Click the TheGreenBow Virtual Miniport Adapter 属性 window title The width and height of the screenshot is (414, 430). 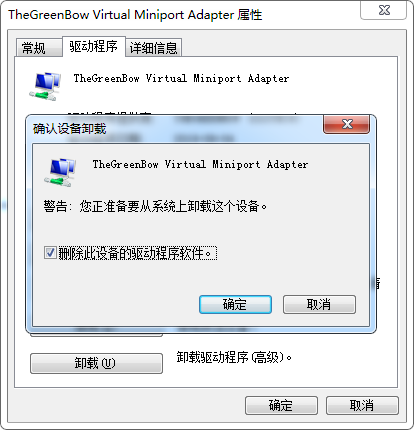135,15
